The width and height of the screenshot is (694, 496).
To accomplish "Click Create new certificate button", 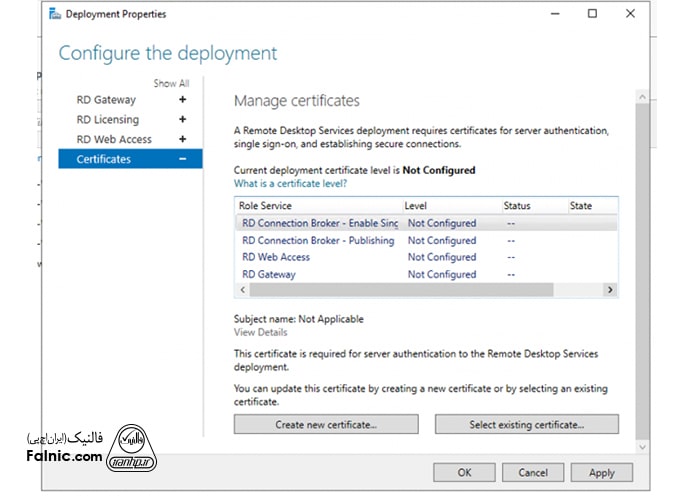I will tap(326, 425).
